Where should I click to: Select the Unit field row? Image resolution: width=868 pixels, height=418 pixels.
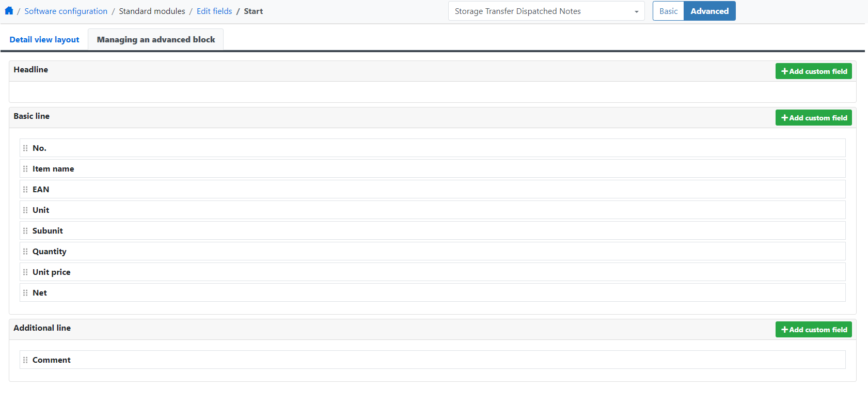[x=433, y=210]
